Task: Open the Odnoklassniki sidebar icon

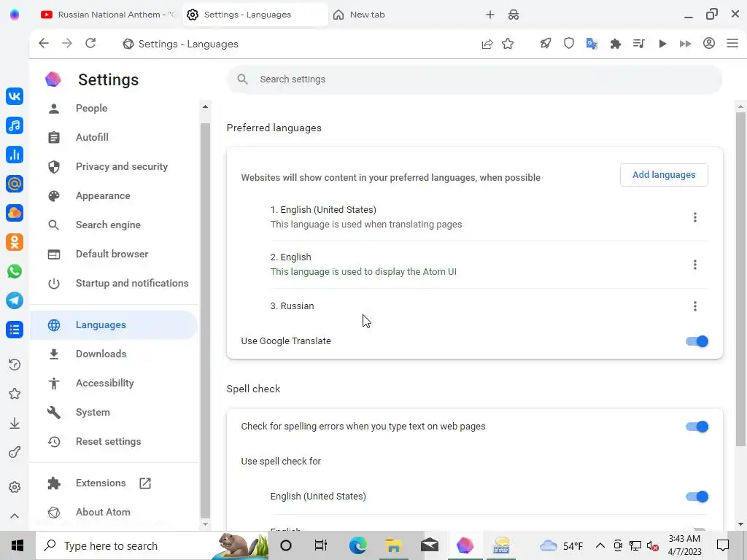Action: (15, 242)
